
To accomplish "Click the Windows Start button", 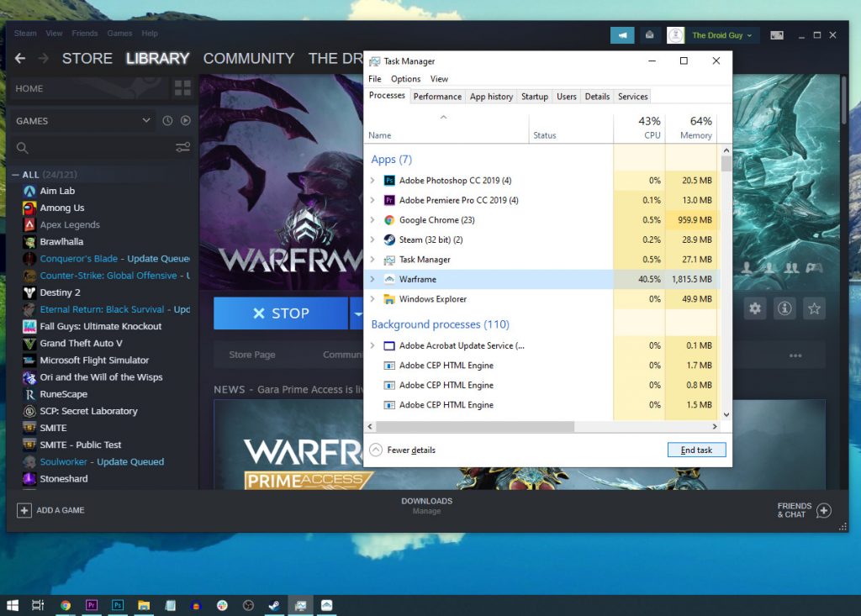I will (x=13, y=605).
